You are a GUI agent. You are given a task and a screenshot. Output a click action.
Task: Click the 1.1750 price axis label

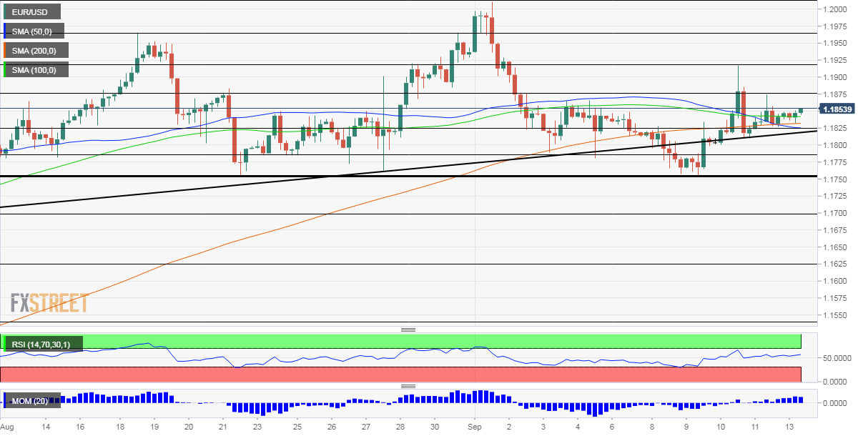(834, 179)
